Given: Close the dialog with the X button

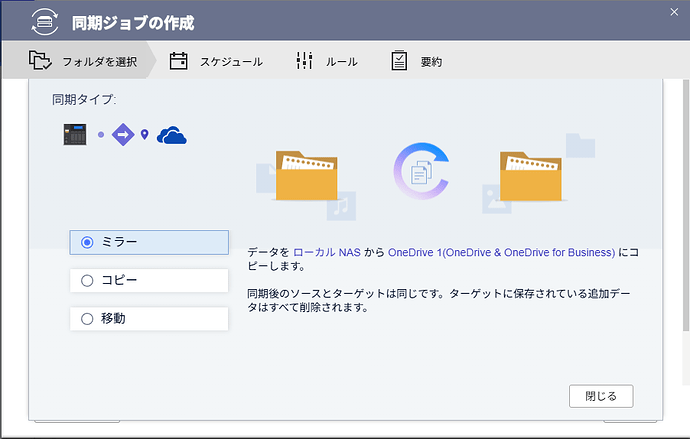Looking at the screenshot, I should [x=673, y=12].
